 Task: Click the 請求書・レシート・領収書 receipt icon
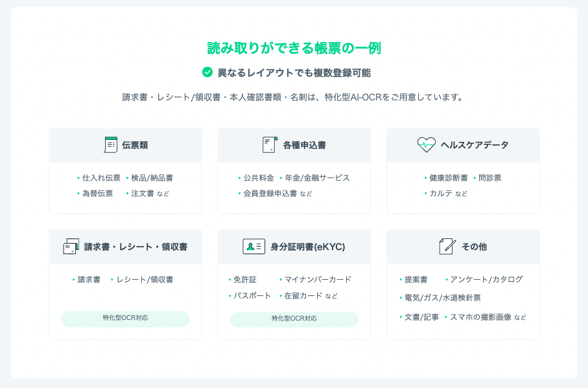click(71, 247)
